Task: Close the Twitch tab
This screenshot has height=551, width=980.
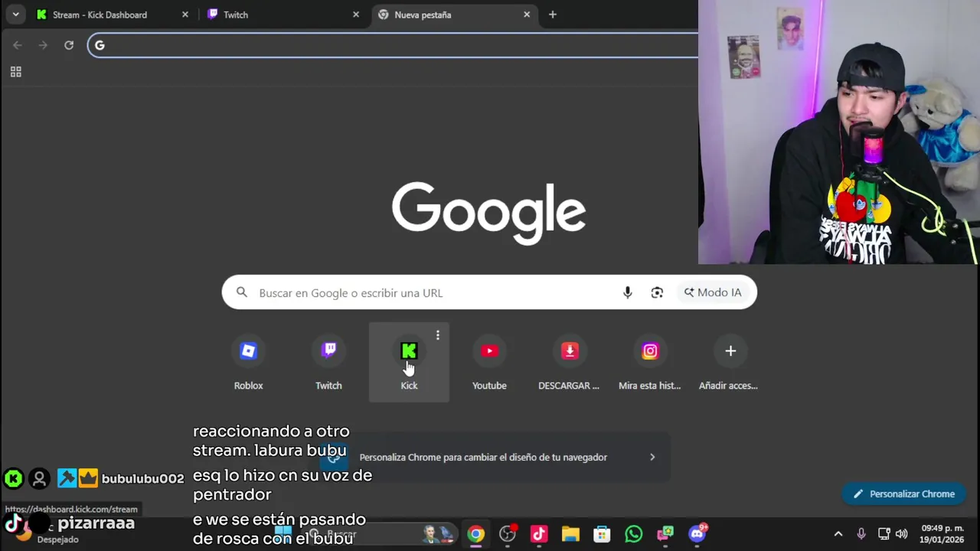Action: point(355,15)
